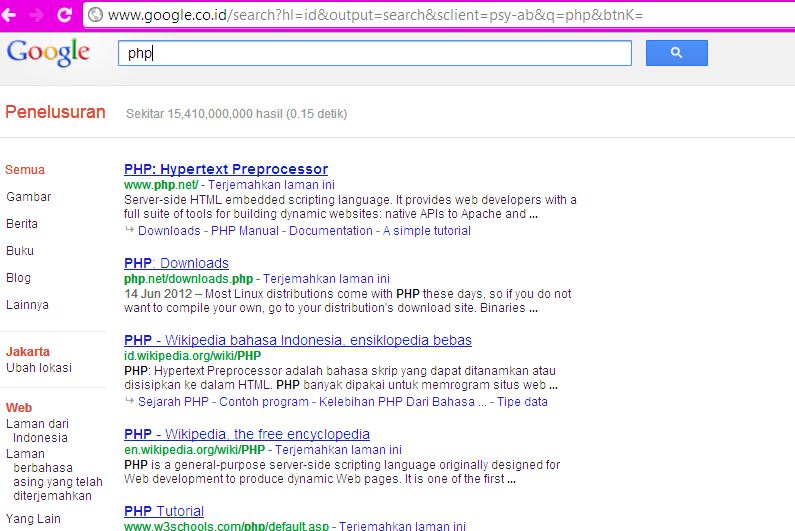Click the browser back arrow
The height and width of the screenshot is (531, 795).
[8, 15]
